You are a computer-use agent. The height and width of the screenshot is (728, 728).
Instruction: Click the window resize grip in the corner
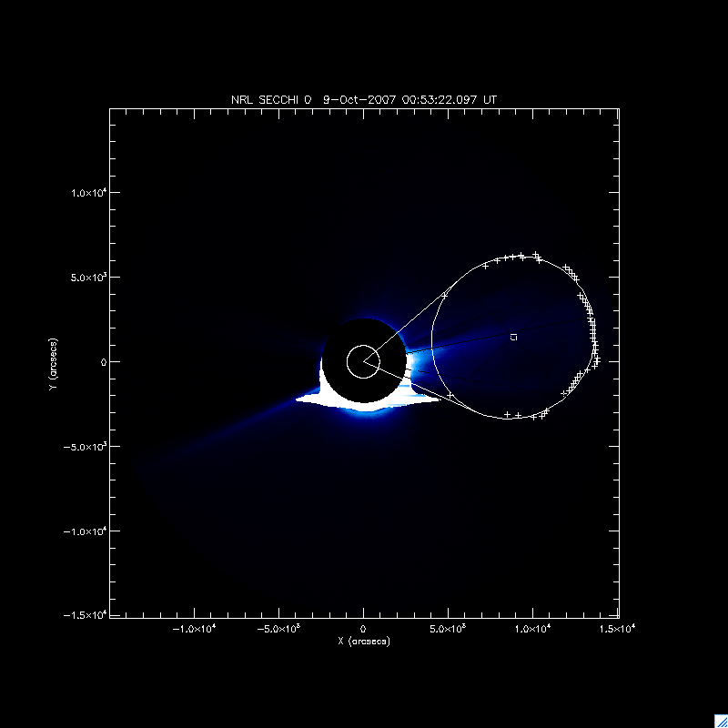coord(720,720)
